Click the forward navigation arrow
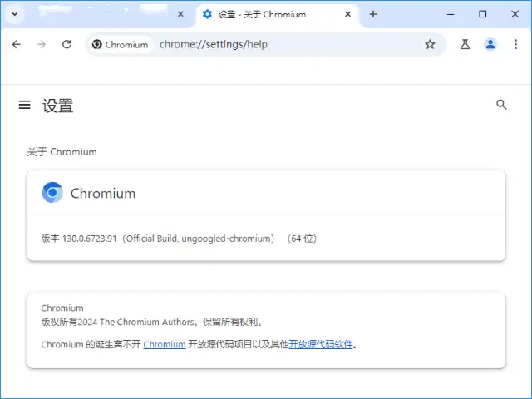This screenshot has width=532, height=399. click(x=42, y=44)
